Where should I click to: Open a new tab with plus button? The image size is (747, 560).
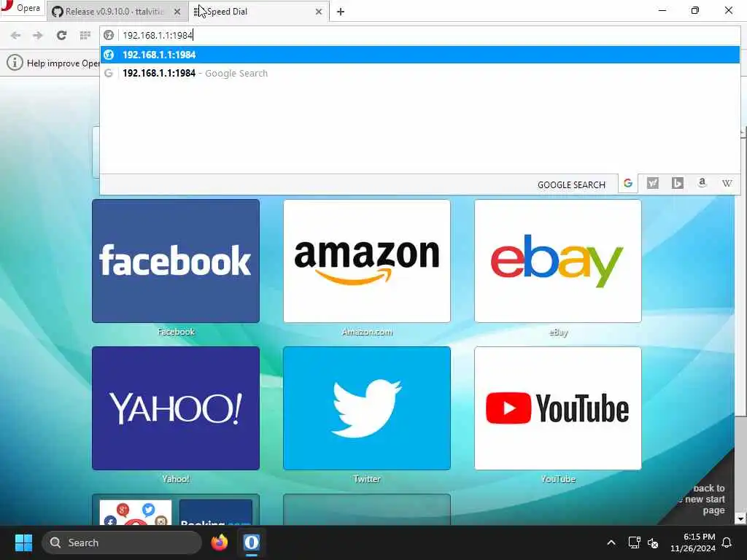[x=341, y=12]
